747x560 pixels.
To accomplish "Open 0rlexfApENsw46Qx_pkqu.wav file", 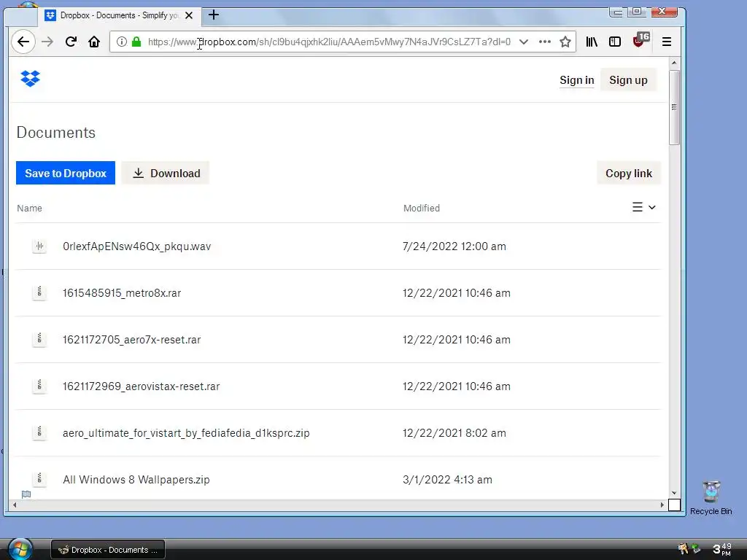I will pyautogui.click(x=136, y=246).
